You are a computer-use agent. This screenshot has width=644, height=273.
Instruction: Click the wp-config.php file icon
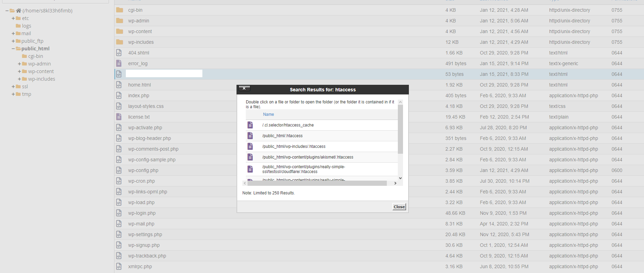tap(119, 170)
